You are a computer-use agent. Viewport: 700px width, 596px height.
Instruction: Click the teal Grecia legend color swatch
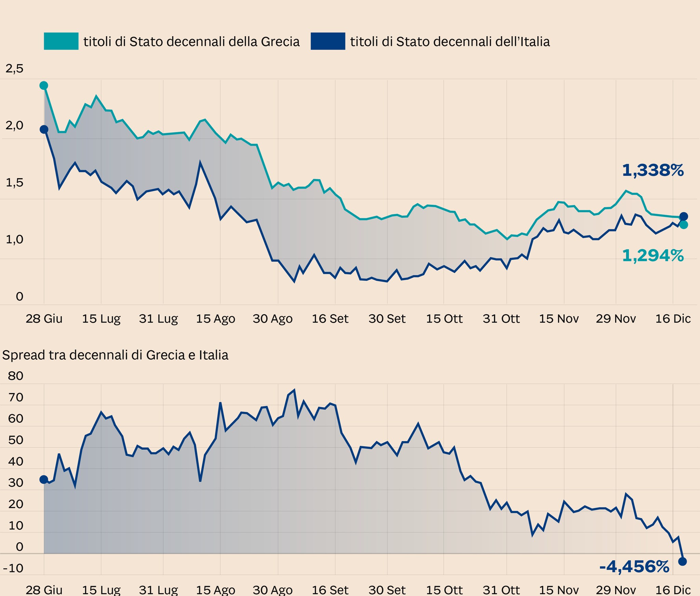coord(61,41)
